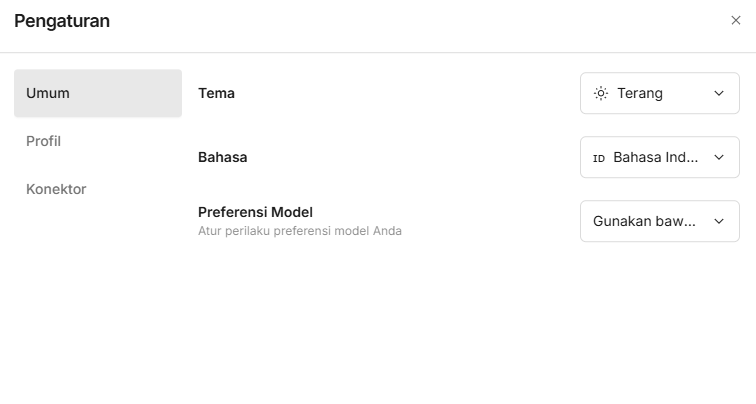Click the Atur perilaku preferensi model description
This screenshot has height=404, width=756.
pyautogui.click(x=299, y=231)
